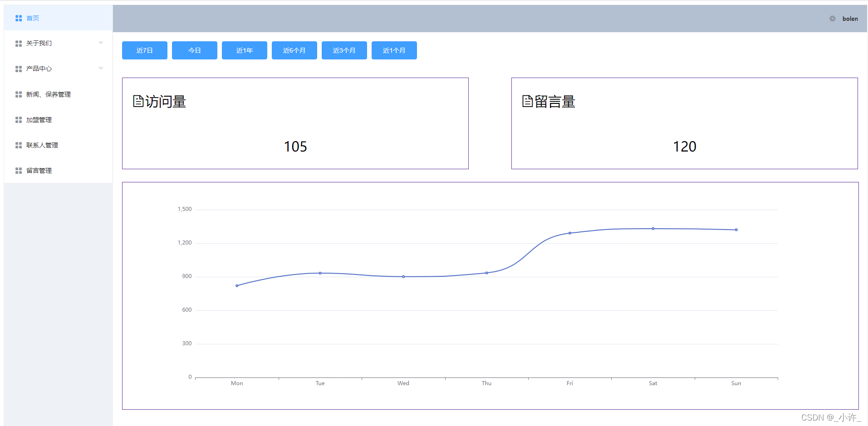Select the 近1年 time range button
The image size is (868, 426).
pos(245,50)
